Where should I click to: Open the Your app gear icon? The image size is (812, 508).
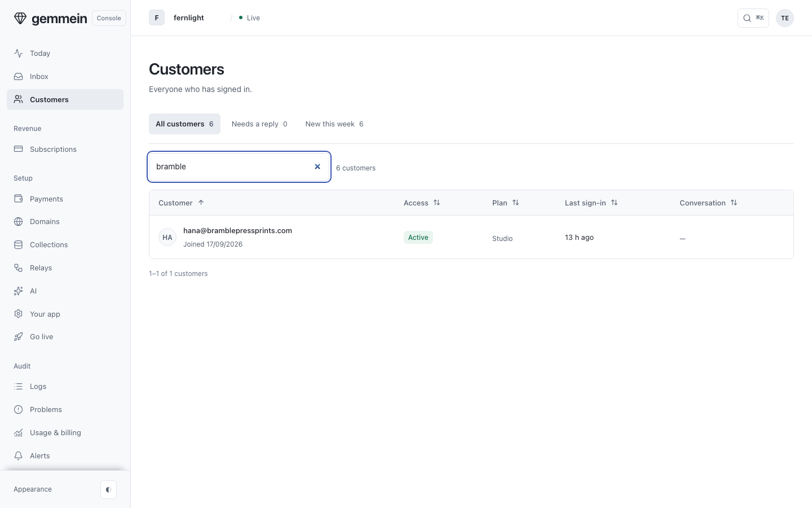click(19, 314)
